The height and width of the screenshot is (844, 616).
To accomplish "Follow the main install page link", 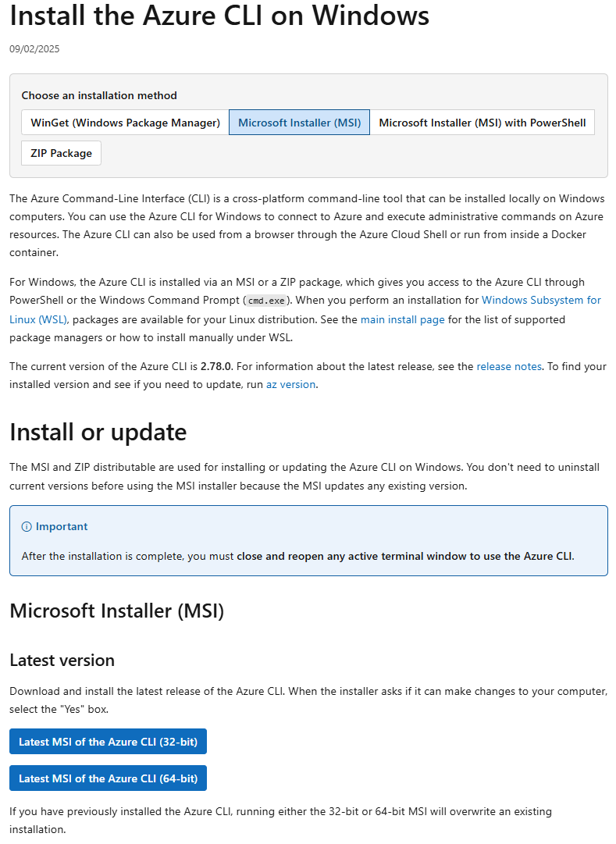I will [402, 319].
